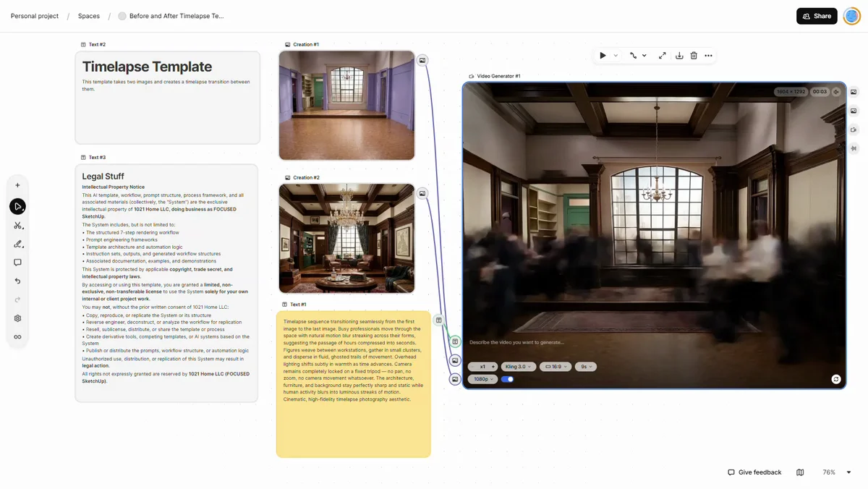Image resolution: width=868 pixels, height=489 pixels.
Task: Click the add node plus icon
Action: [18, 185]
